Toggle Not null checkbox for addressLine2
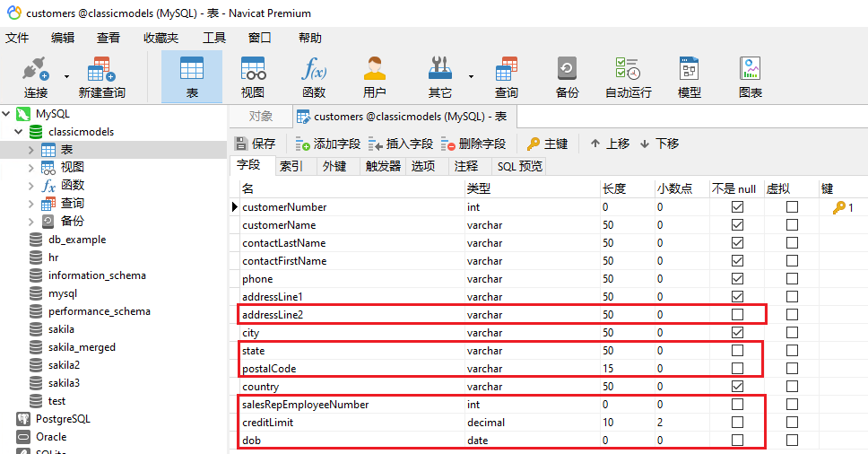 [737, 314]
